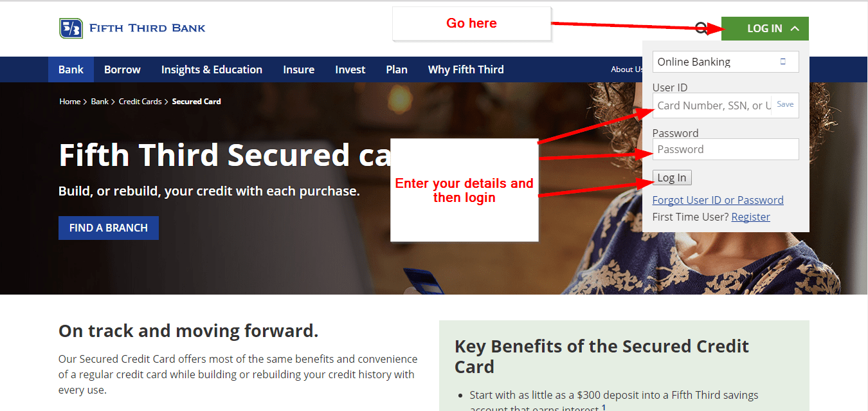Open the Invest menu

tap(350, 69)
